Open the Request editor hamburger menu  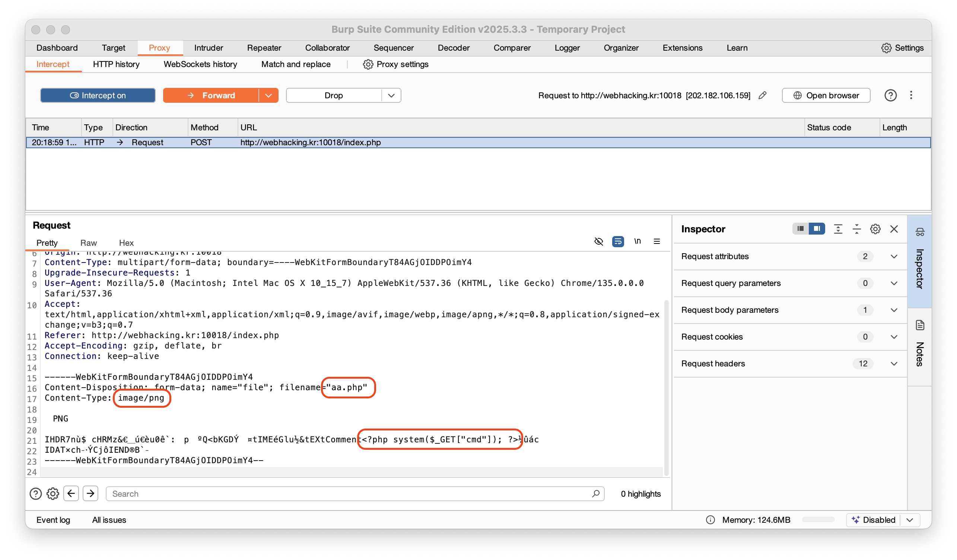pyautogui.click(x=656, y=242)
